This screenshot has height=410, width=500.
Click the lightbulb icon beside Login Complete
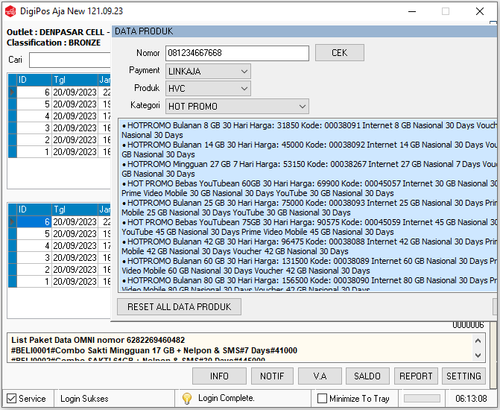pos(187,398)
